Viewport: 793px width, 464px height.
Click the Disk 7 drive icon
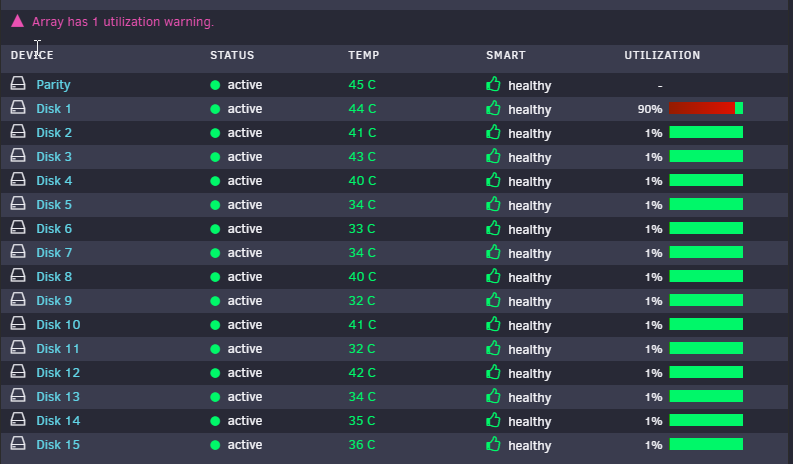18,251
